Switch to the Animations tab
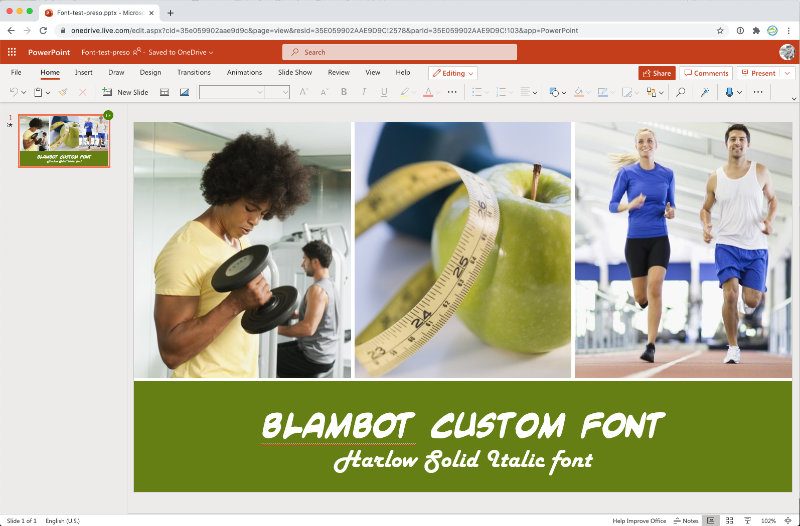Viewport: 800px width, 526px height. 244,72
